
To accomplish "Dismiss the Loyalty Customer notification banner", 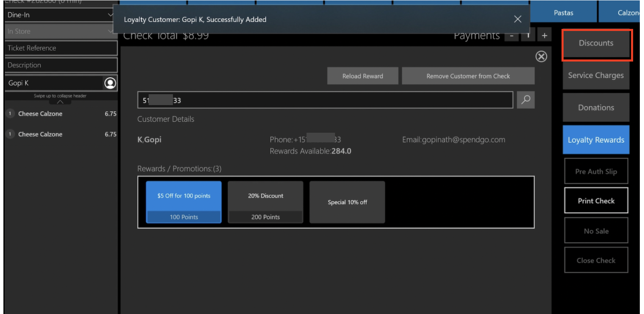I will point(518,19).
